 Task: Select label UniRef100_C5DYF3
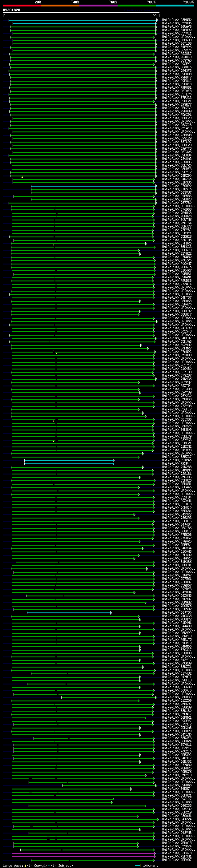[x=177, y=775]
